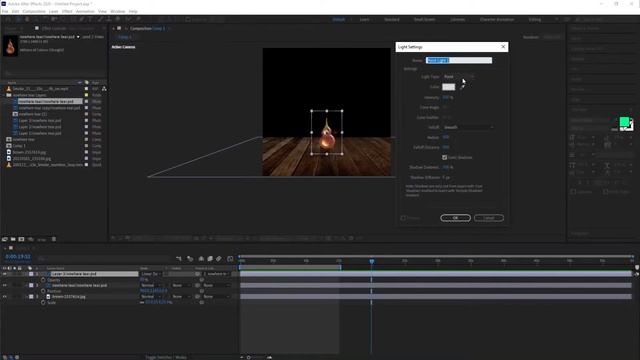Click the timeline current timecode 0:00:19:11

tap(18, 257)
